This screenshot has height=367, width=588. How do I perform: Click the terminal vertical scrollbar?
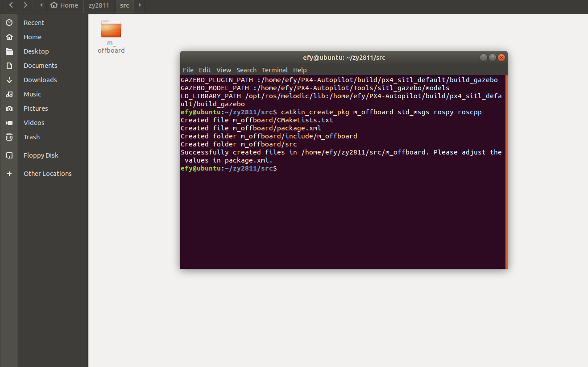(506, 172)
